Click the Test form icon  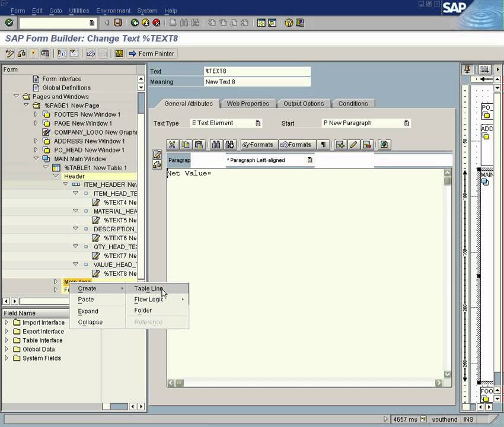45,53
